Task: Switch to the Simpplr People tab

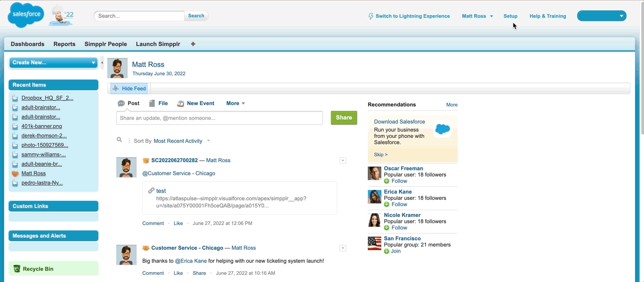Action: click(x=106, y=44)
